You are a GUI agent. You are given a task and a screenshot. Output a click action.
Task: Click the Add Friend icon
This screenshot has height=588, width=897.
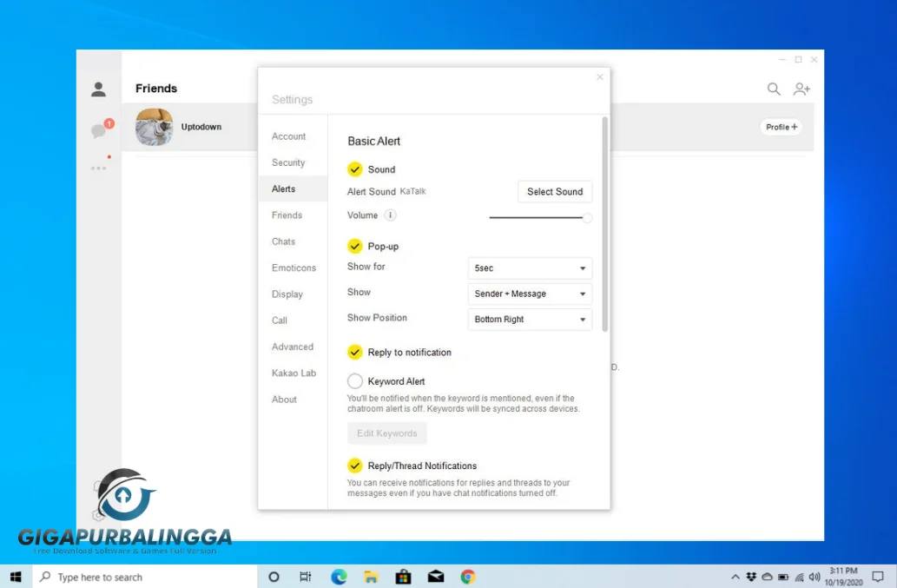[x=801, y=89]
